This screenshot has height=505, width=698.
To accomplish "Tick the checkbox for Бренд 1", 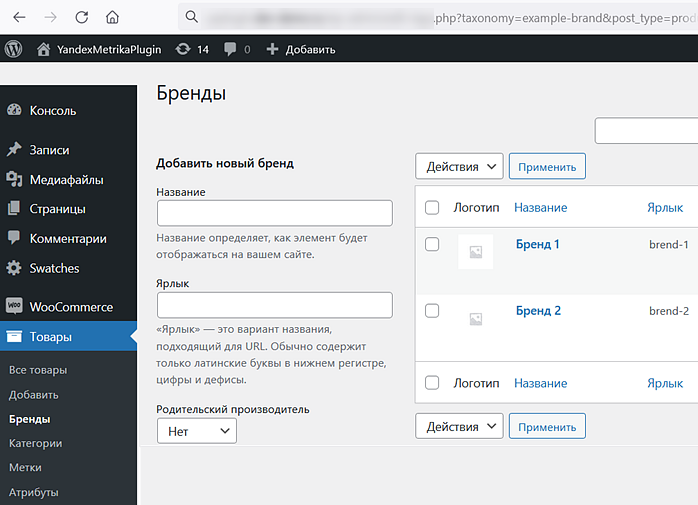I will point(432,244).
